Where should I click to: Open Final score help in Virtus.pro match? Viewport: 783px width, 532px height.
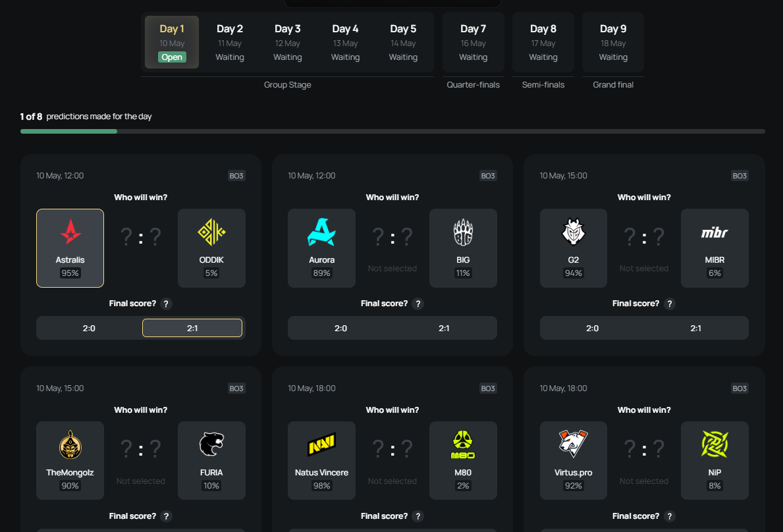(x=670, y=516)
